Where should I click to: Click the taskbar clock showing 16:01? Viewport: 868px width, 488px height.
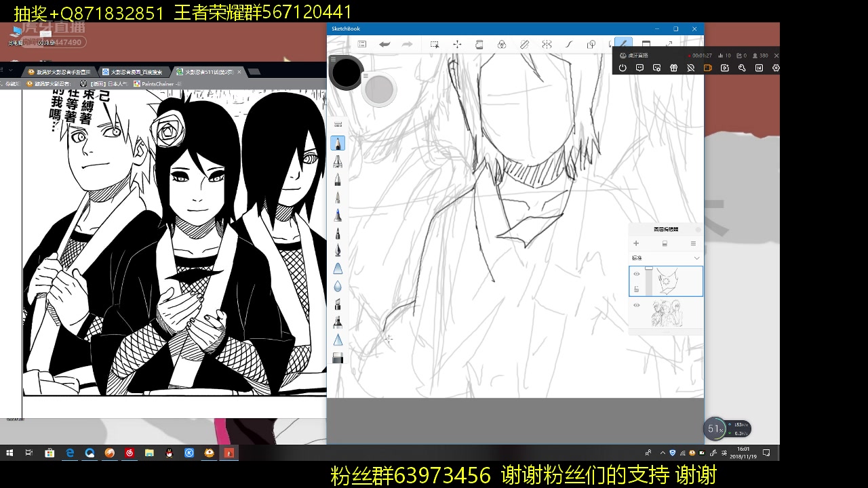click(743, 453)
